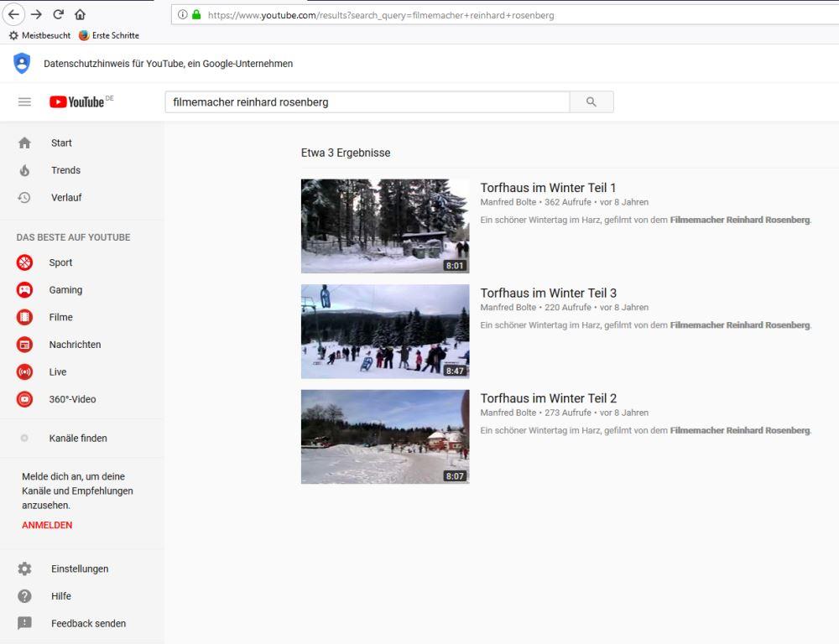Click the '220 Aufrufe' view count
The height and width of the screenshot is (644, 839).
568,308
